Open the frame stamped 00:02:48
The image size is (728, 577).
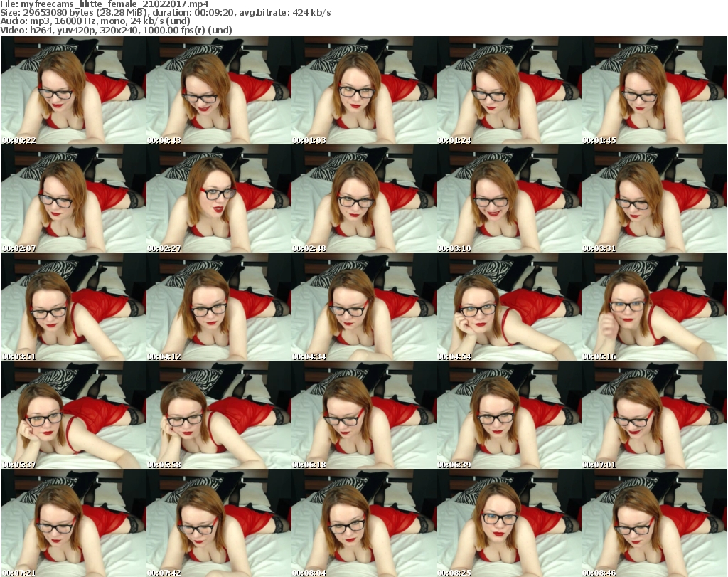point(363,198)
